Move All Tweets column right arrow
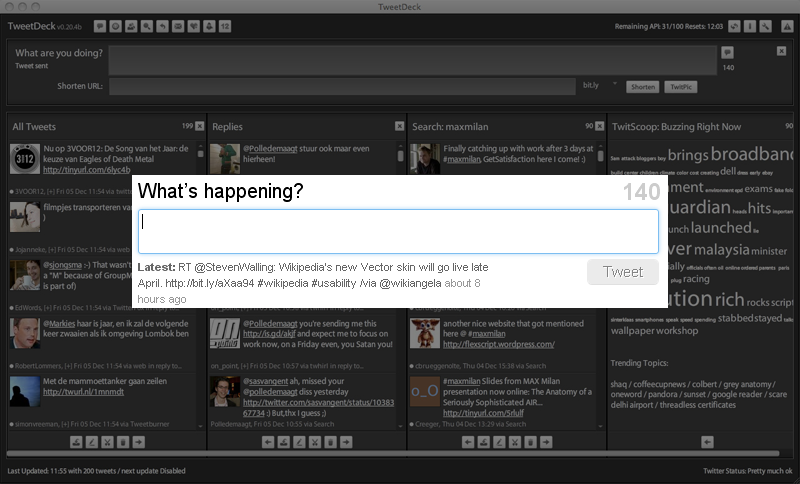The height and width of the screenshot is (484, 800). (x=138, y=442)
